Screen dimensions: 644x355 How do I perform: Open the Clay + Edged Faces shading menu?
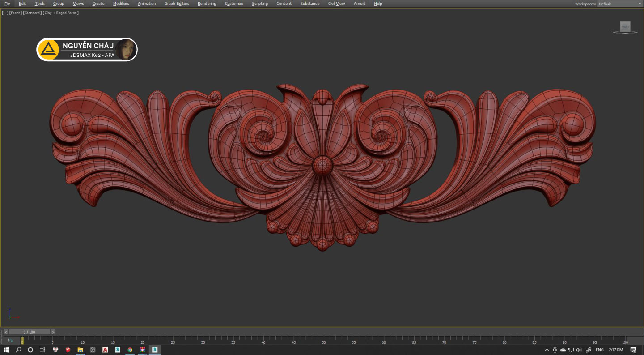[x=61, y=13]
